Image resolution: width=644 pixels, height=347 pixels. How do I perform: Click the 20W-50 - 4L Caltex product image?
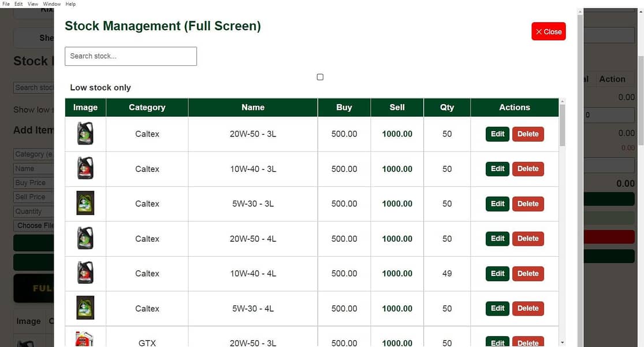(x=85, y=238)
